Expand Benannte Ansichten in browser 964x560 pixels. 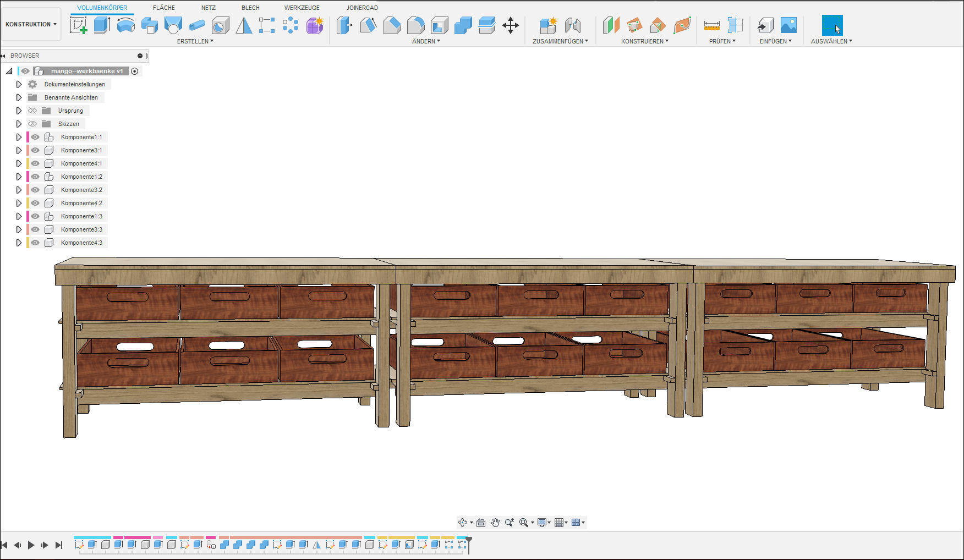click(x=19, y=97)
